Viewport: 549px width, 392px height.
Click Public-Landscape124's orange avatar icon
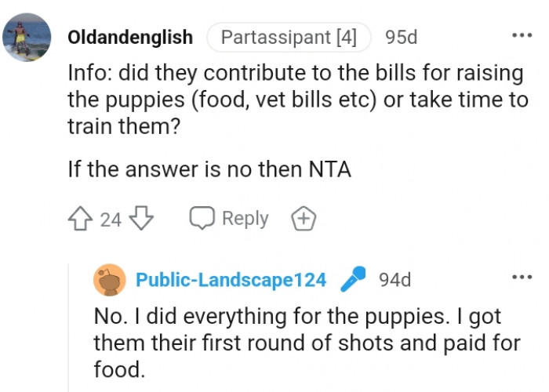coord(110,280)
